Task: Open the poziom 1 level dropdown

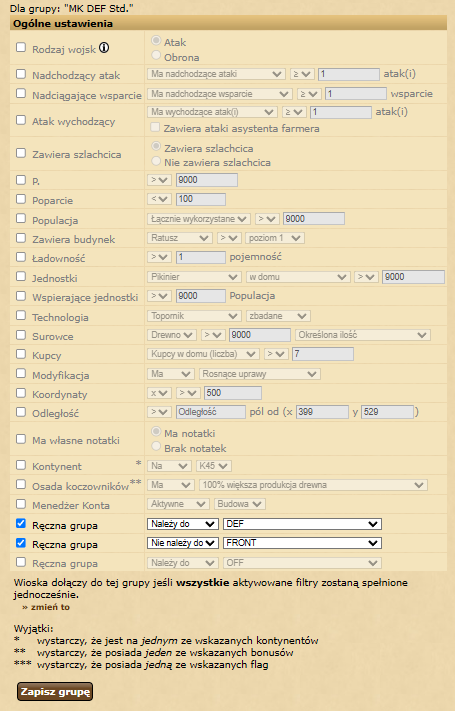Action: [274, 238]
